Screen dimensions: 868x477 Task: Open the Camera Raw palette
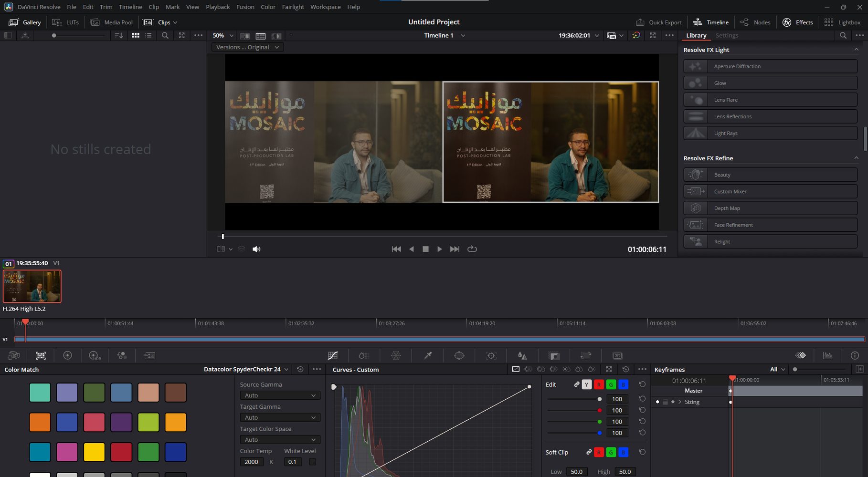point(14,355)
